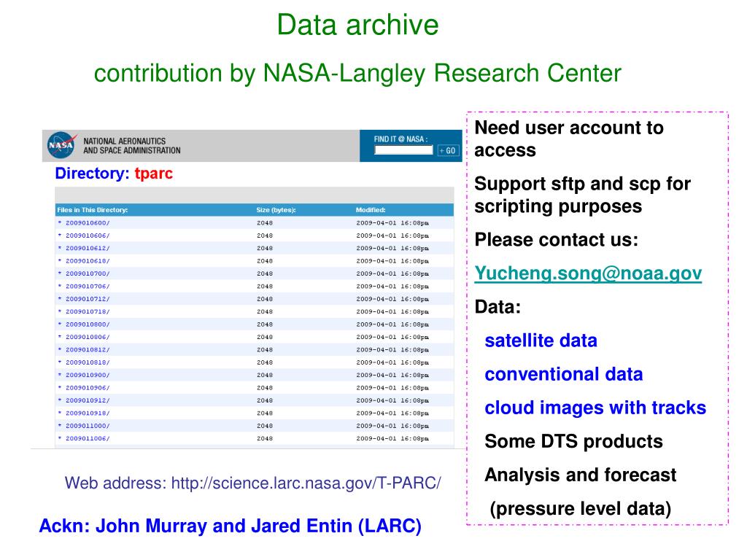Click the + GO search button

pyautogui.click(x=448, y=150)
